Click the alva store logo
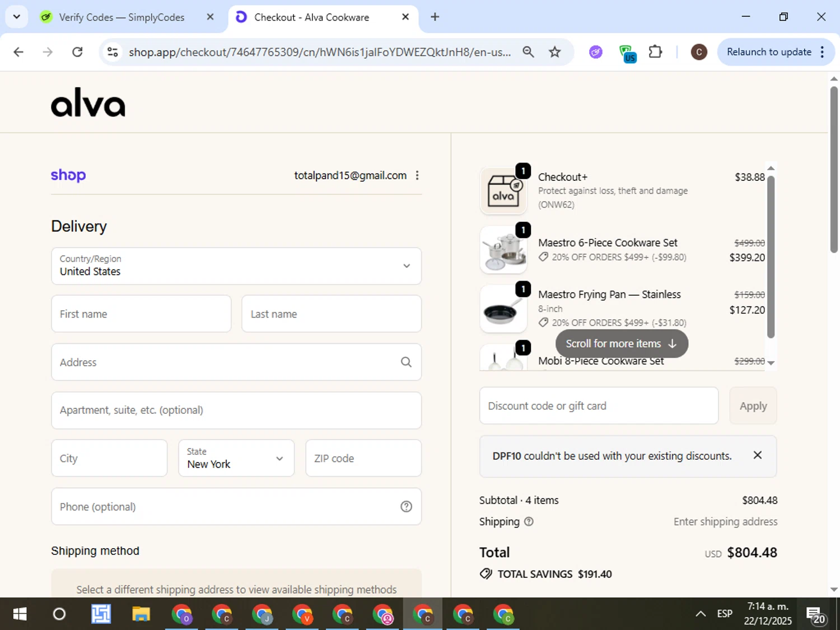840x630 pixels. tap(88, 102)
